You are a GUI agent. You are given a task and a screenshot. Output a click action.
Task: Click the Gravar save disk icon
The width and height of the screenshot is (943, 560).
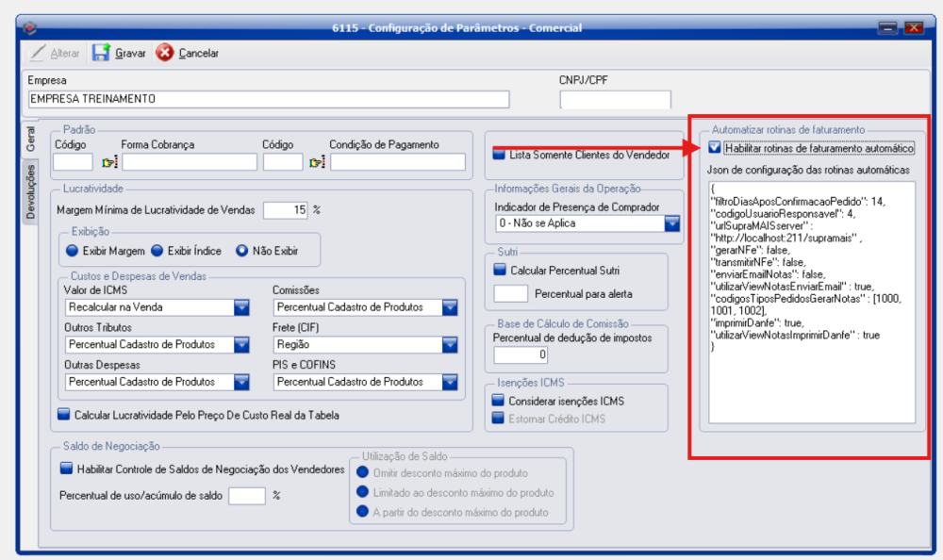point(101,53)
